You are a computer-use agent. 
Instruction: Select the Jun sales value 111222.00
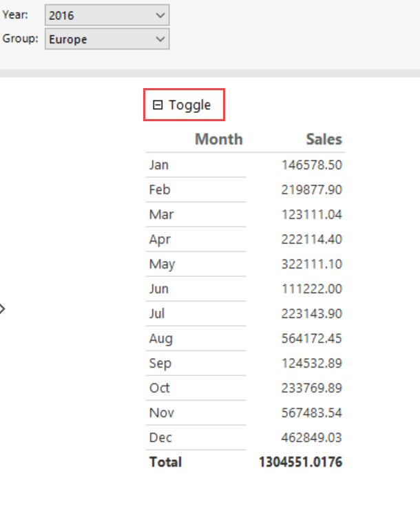coord(311,289)
